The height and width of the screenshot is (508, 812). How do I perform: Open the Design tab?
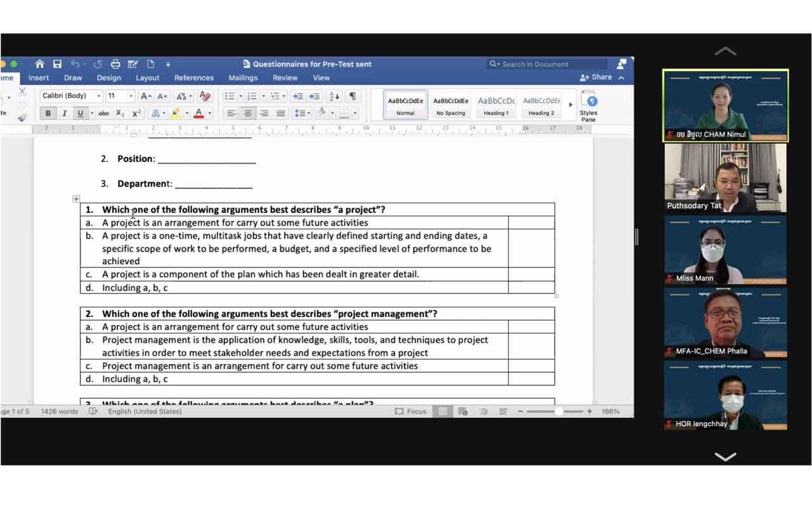click(x=108, y=77)
